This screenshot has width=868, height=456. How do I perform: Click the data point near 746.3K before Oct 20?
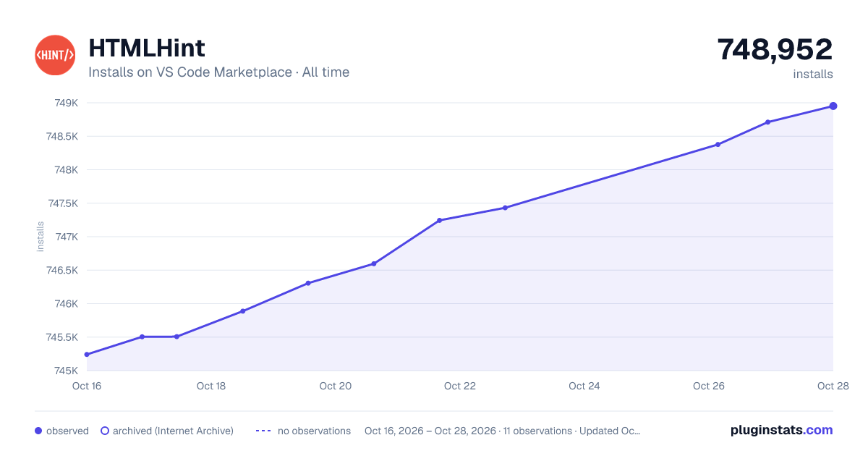[x=308, y=283]
